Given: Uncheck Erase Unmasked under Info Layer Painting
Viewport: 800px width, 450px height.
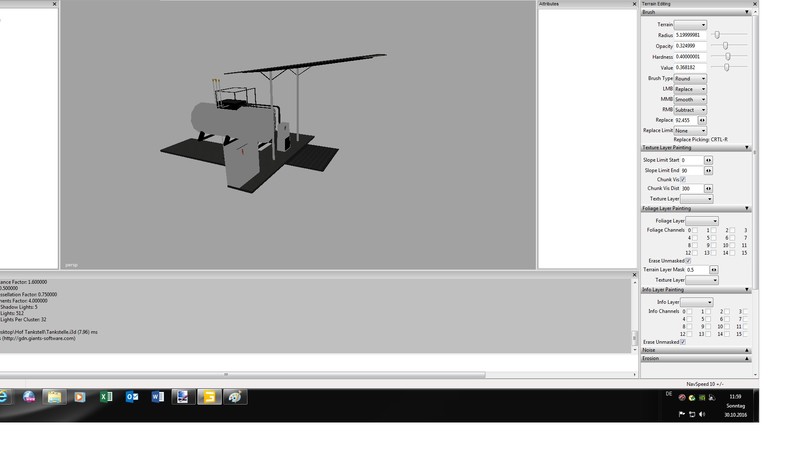Looking at the screenshot, I should coord(683,342).
